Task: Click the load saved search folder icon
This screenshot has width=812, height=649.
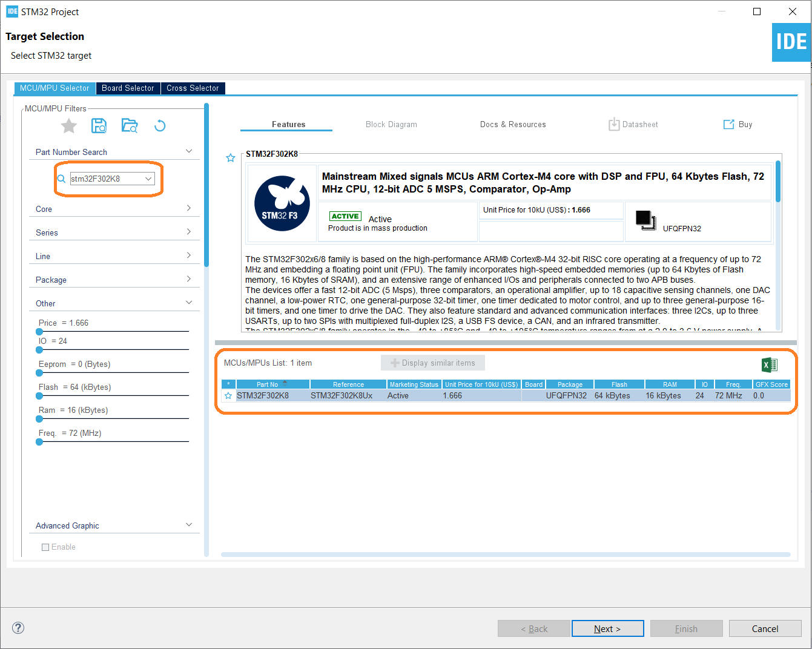Action: pyautogui.click(x=129, y=125)
